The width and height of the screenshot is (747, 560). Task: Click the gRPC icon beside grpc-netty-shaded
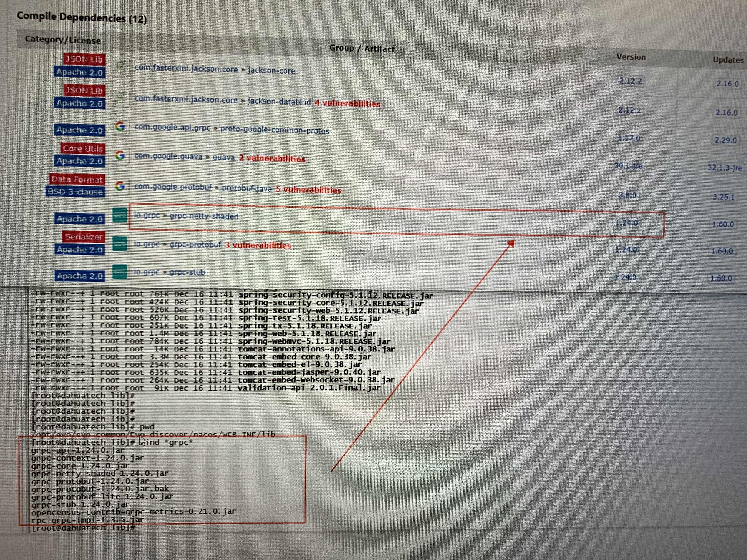[x=120, y=215]
